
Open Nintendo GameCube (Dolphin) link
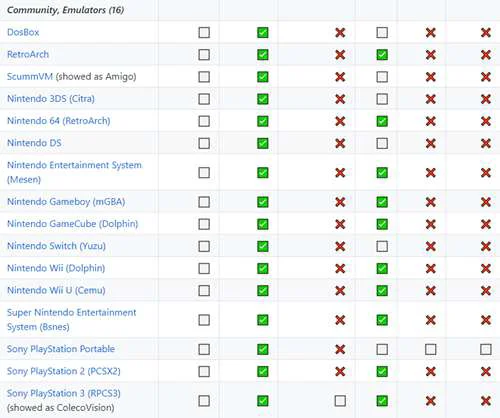pyautogui.click(x=73, y=224)
